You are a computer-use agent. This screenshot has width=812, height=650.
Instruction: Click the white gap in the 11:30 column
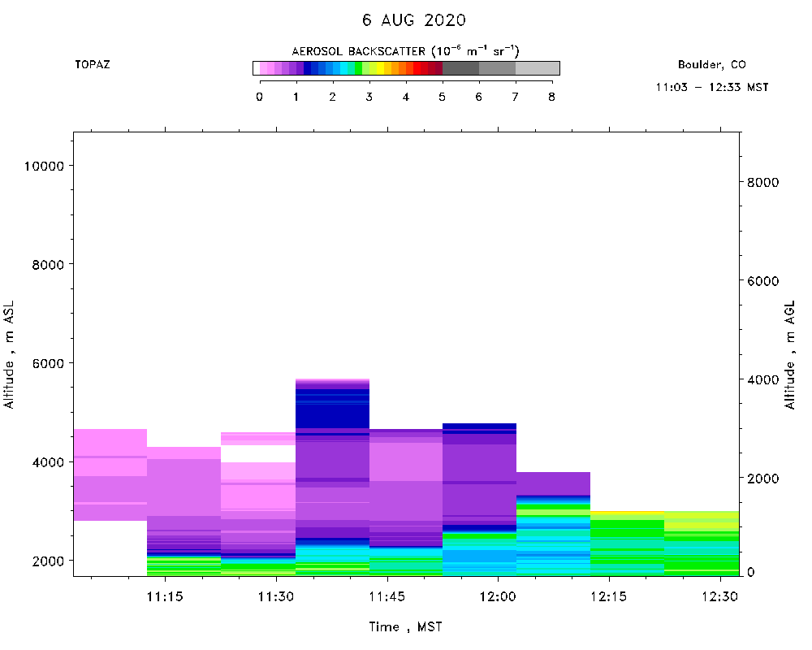point(258,453)
